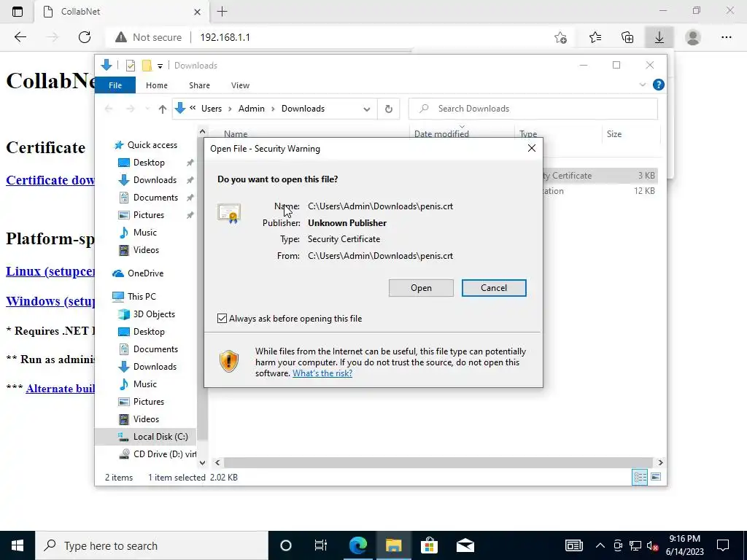The image size is (747, 560).
Task: Open the Windows Start menu
Action: (x=18, y=545)
